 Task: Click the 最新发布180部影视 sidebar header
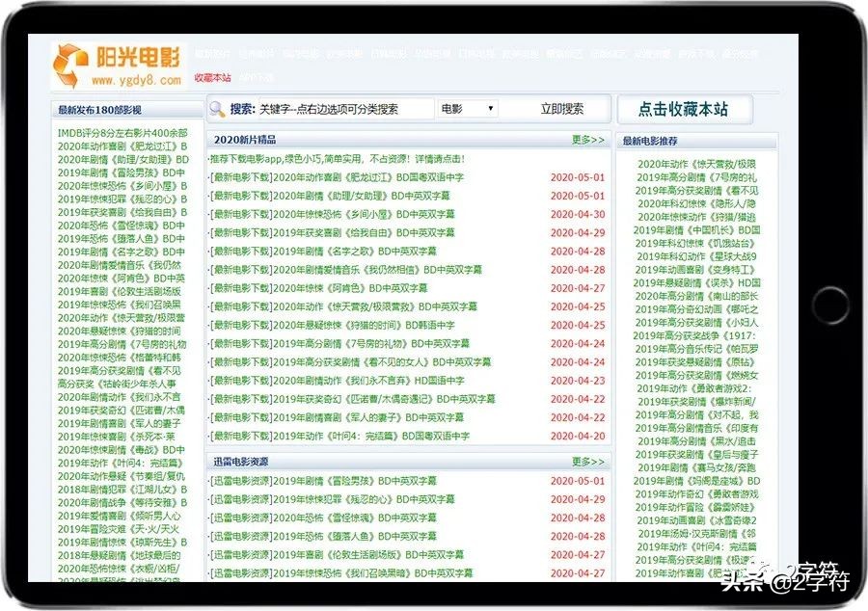(x=101, y=108)
